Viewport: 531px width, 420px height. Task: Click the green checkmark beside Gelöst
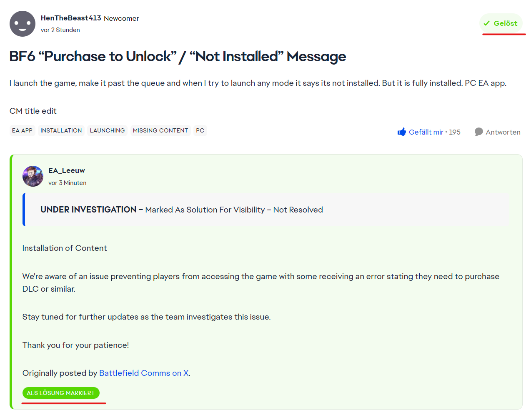click(x=486, y=23)
